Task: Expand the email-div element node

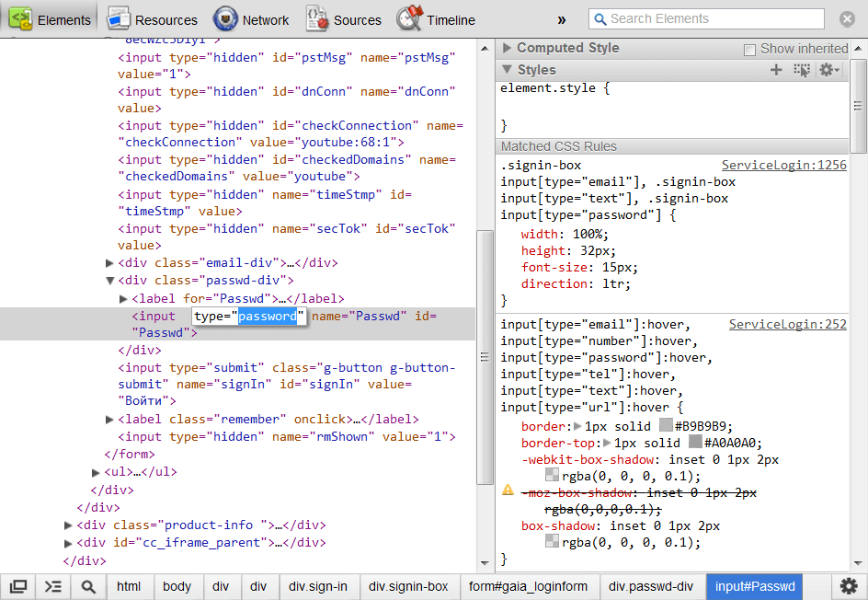Action: pyautogui.click(x=110, y=263)
